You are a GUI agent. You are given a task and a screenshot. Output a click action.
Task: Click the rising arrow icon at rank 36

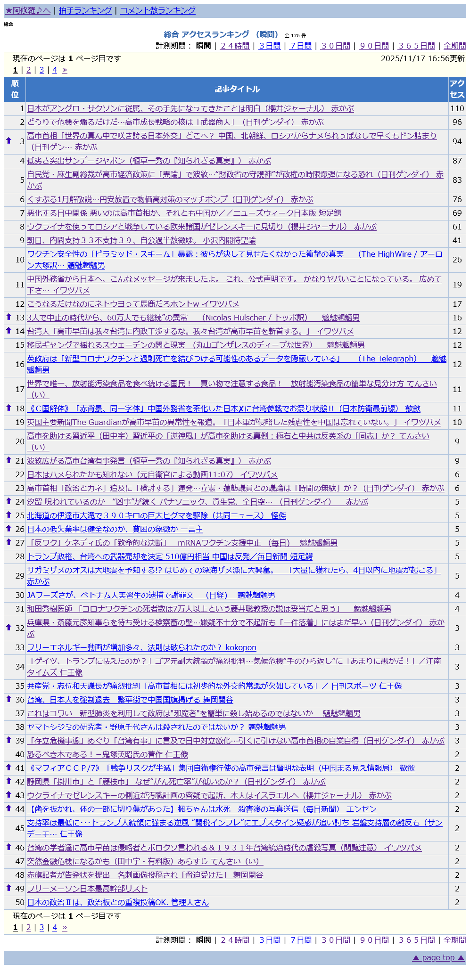click(8, 699)
